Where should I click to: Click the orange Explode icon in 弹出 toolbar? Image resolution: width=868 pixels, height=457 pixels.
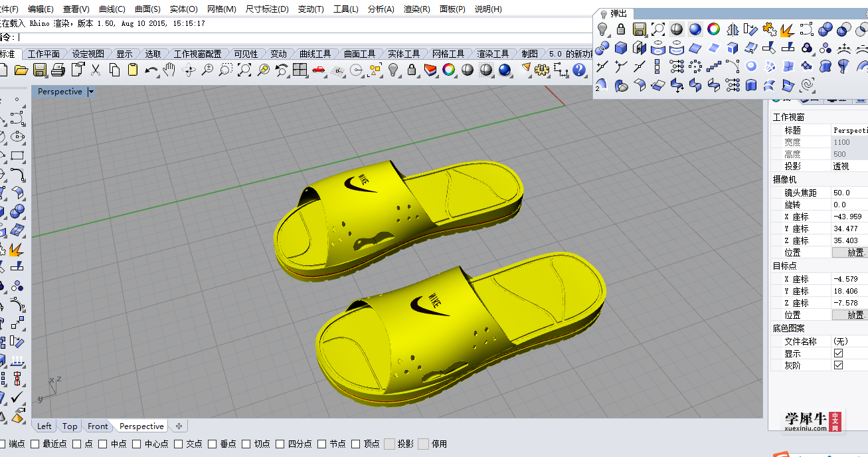(788, 29)
